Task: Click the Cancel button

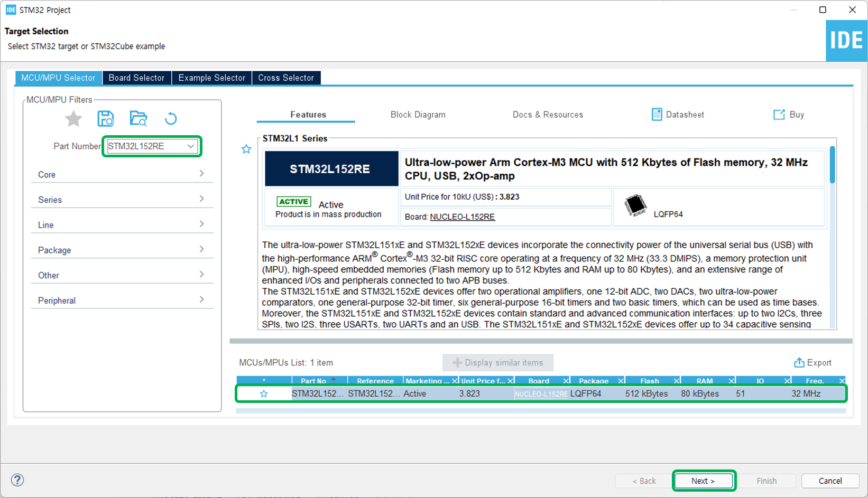Action: pyautogui.click(x=830, y=481)
